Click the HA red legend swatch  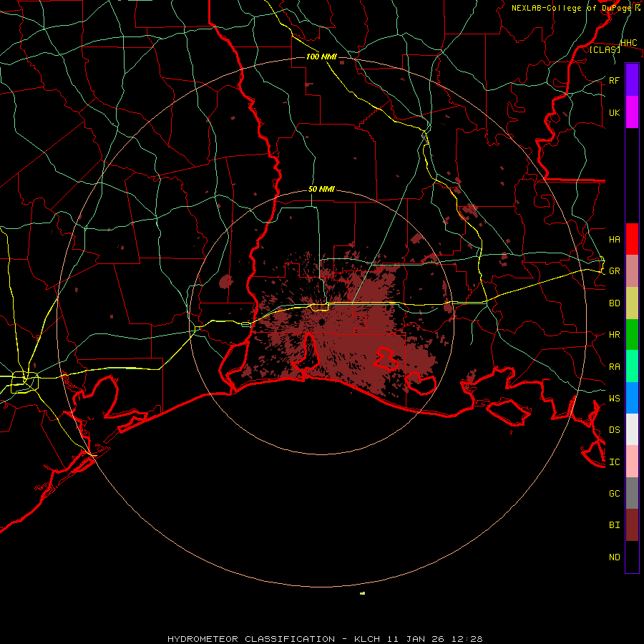pyautogui.click(x=632, y=239)
